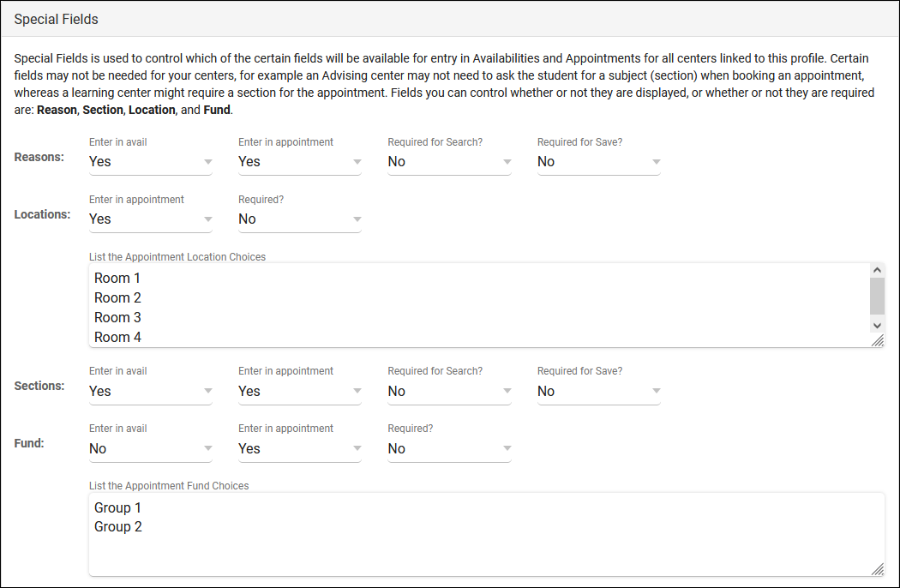Open Locations 'Required?' dropdown
The width and height of the screenshot is (900, 588).
point(299,219)
